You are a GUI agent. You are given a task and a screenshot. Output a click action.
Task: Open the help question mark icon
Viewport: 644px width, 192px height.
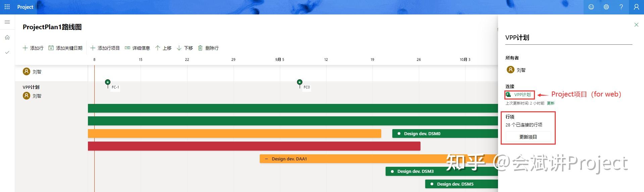coord(621,7)
